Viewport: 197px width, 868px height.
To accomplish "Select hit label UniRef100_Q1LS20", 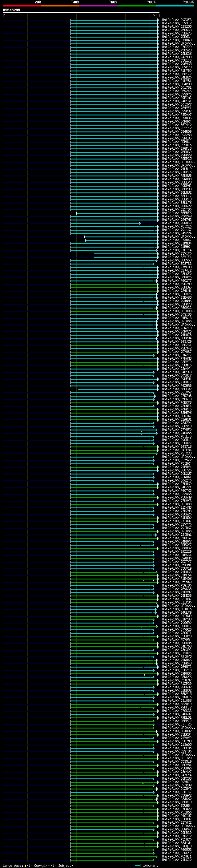I will 176,860.
